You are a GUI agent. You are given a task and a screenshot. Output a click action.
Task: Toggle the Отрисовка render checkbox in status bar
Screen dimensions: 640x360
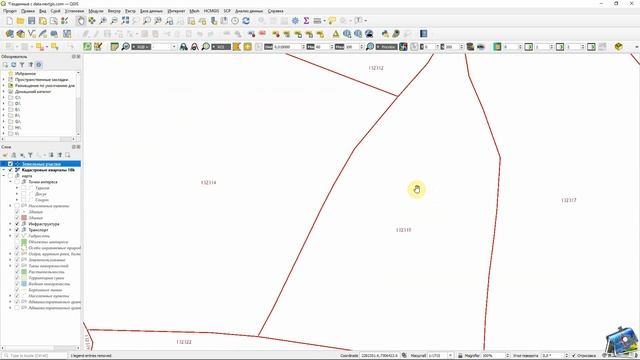pos(574,356)
